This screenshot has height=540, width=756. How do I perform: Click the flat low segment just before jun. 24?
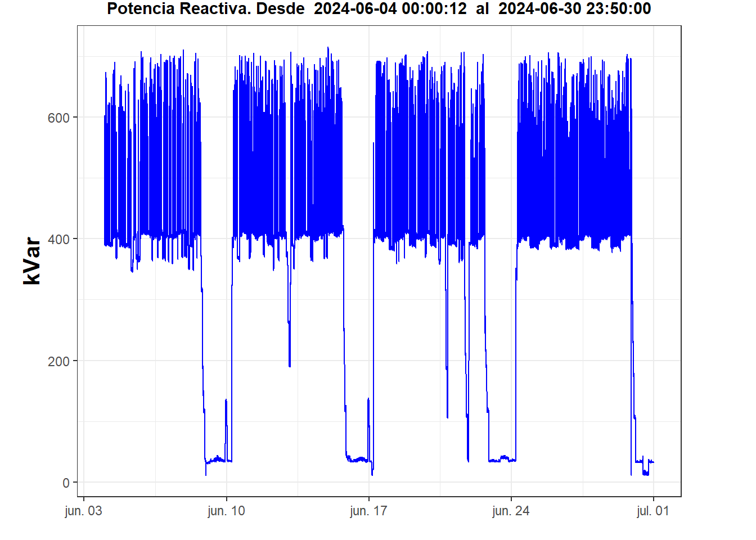502,460
